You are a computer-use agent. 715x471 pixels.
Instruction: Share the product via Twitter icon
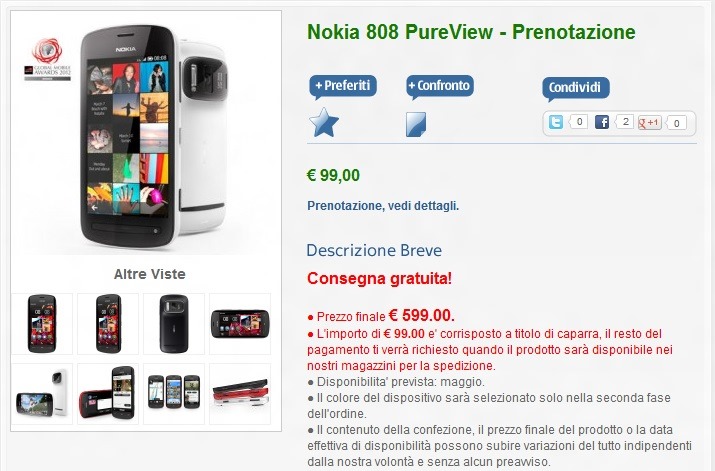(555, 122)
